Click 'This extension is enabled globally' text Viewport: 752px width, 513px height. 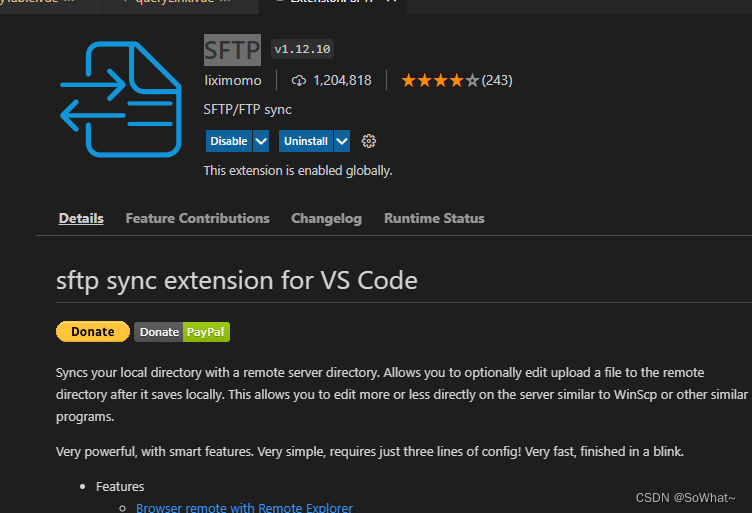[298, 171]
